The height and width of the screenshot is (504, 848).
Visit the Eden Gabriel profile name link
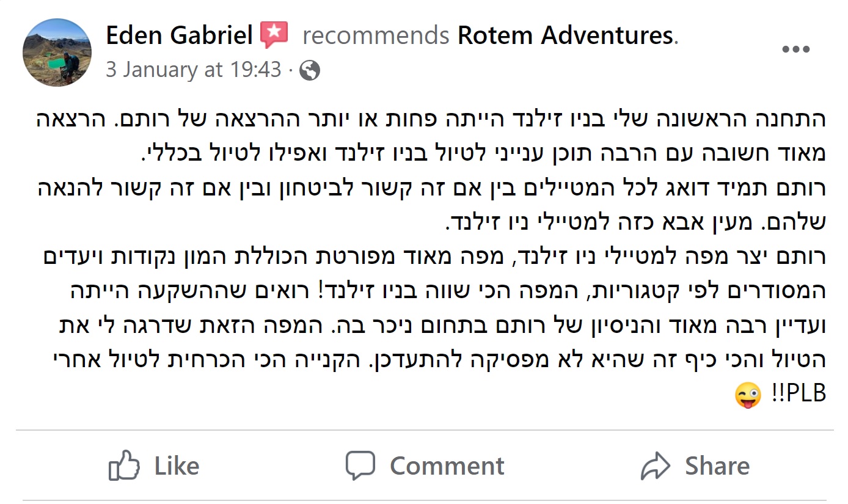click(x=179, y=35)
